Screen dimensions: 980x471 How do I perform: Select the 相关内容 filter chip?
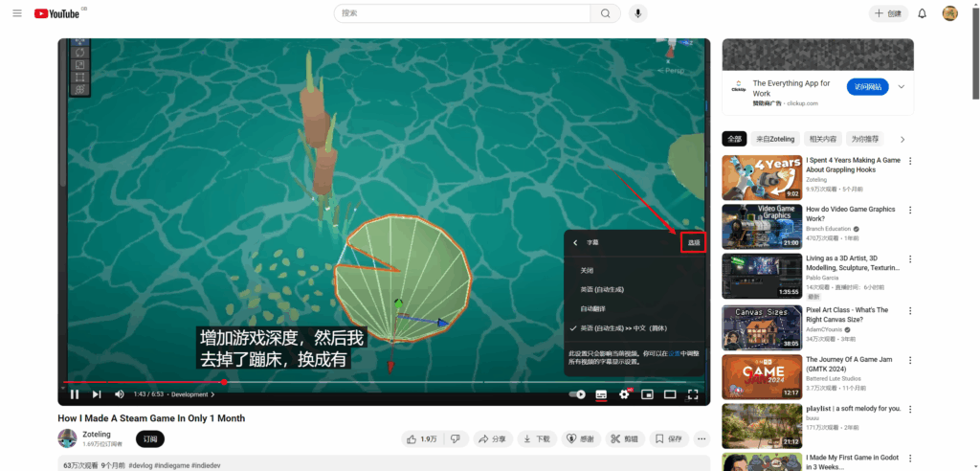point(822,139)
